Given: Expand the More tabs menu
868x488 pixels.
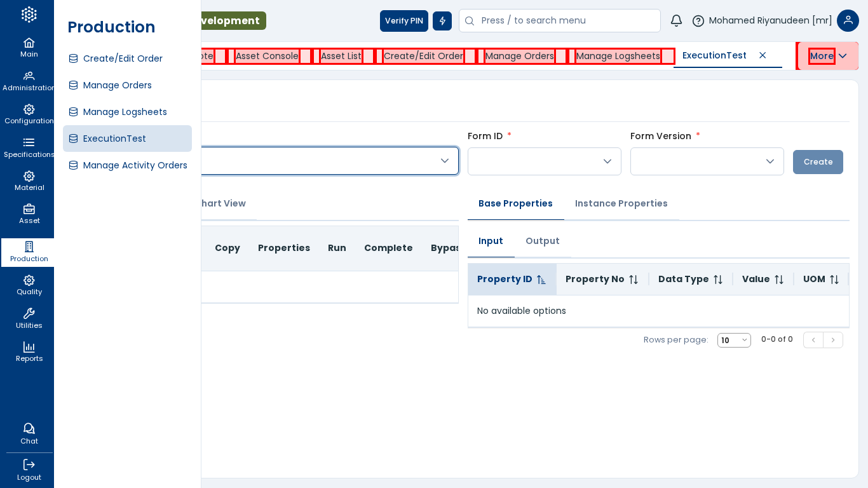Looking at the screenshot, I should (x=828, y=56).
